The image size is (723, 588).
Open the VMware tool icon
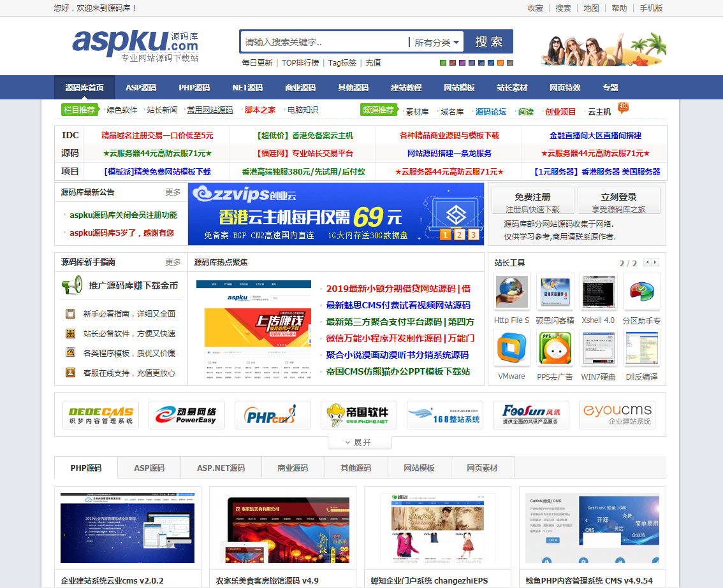pyautogui.click(x=512, y=348)
